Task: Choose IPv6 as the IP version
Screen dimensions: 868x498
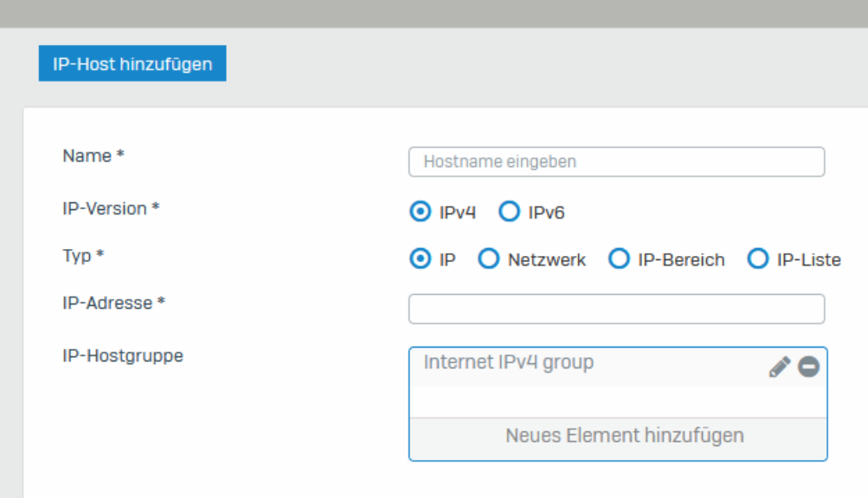Action: tap(509, 211)
